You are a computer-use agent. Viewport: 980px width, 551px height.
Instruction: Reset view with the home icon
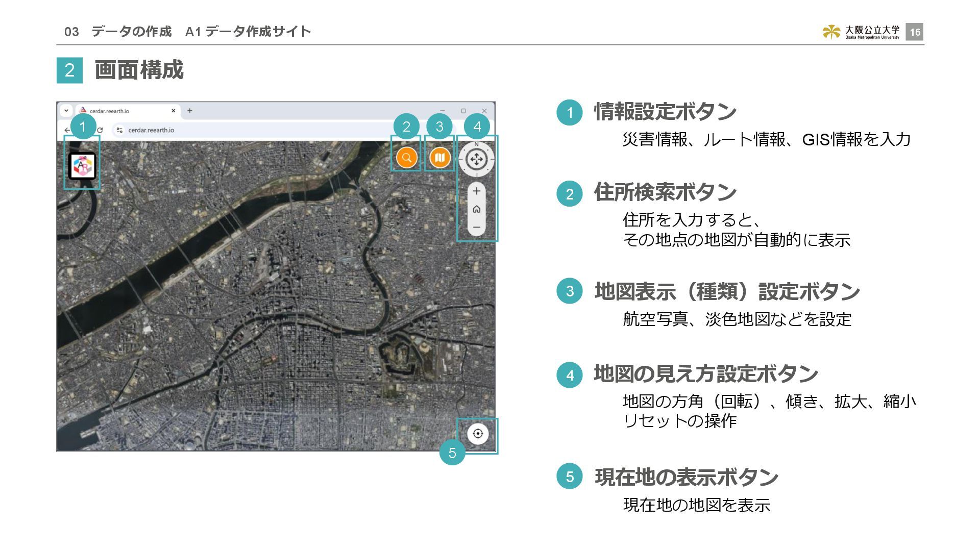coord(476,209)
